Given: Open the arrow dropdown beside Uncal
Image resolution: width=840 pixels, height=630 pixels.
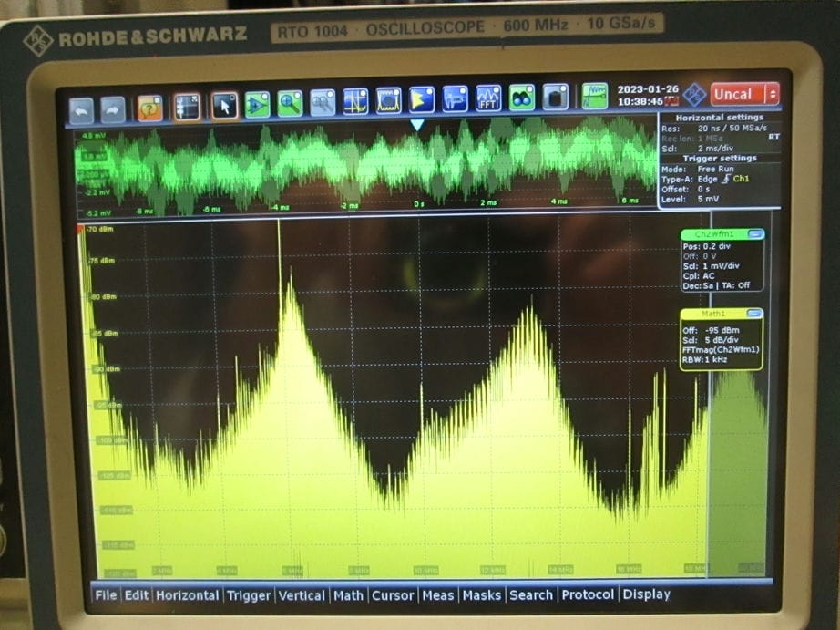Looking at the screenshot, I should pos(773,94).
